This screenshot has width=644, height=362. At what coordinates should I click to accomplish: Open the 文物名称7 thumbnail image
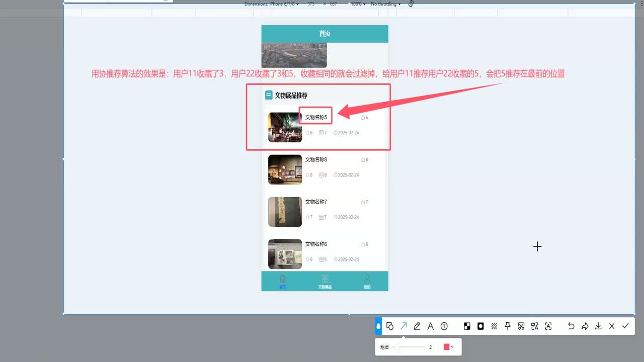coord(285,212)
